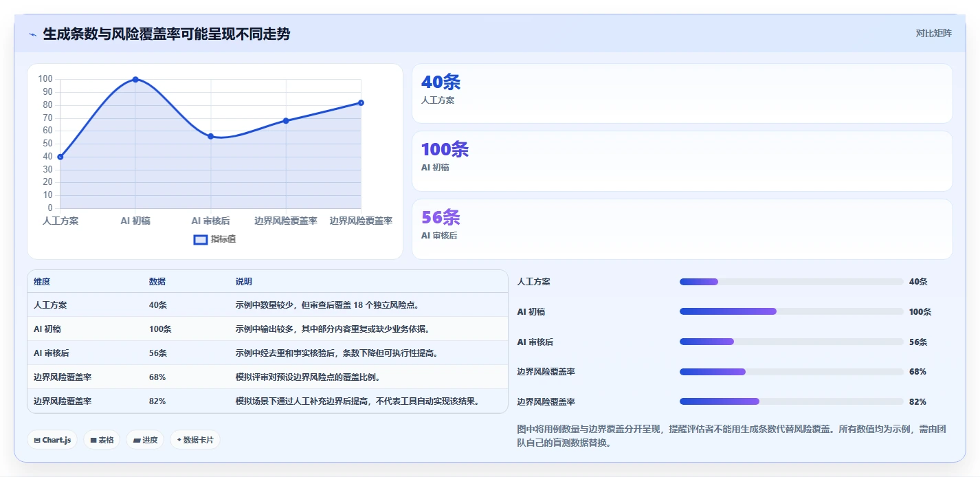The width and height of the screenshot is (980, 477).
Task: Click the 数据 table column header
Action: point(157,282)
